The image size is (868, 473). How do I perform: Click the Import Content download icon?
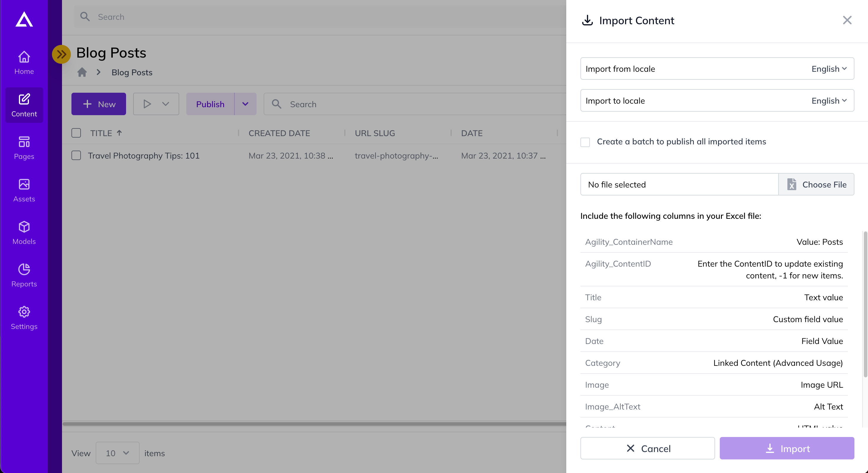tap(587, 20)
